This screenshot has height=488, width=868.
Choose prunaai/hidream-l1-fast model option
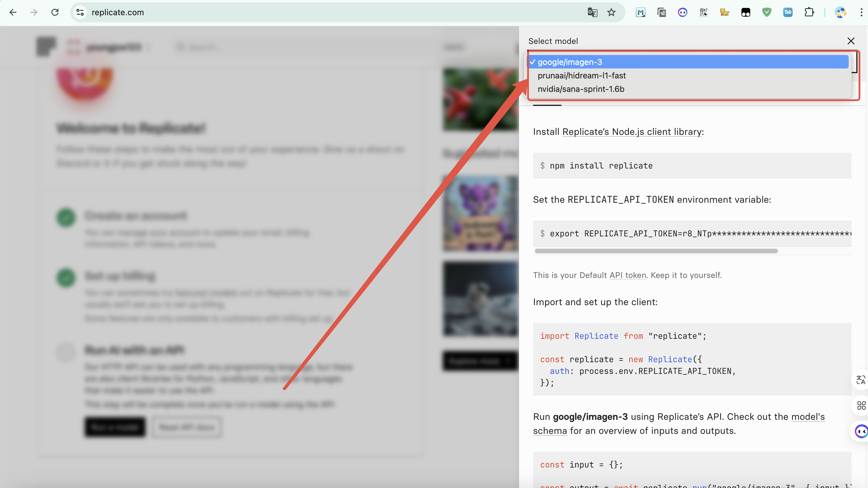click(x=581, y=75)
